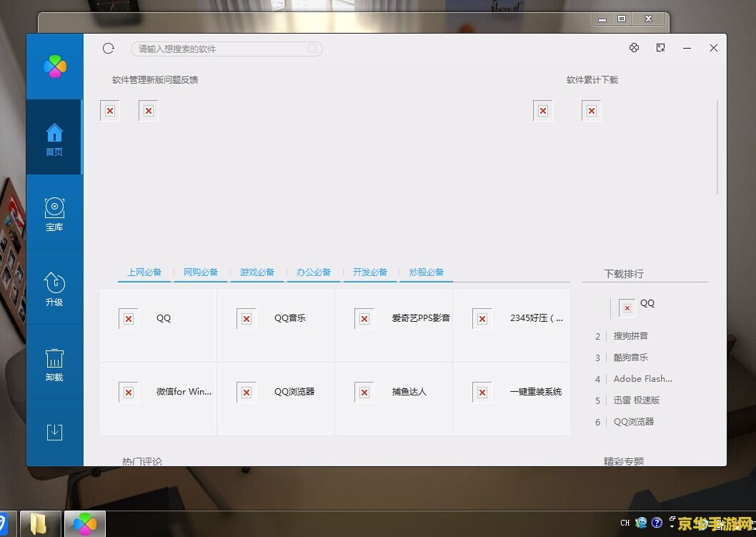The width and height of the screenshot is (756, 537).
Task: Select 迅雷 极速版 in download ranking
Action: [x=637, y=400]
